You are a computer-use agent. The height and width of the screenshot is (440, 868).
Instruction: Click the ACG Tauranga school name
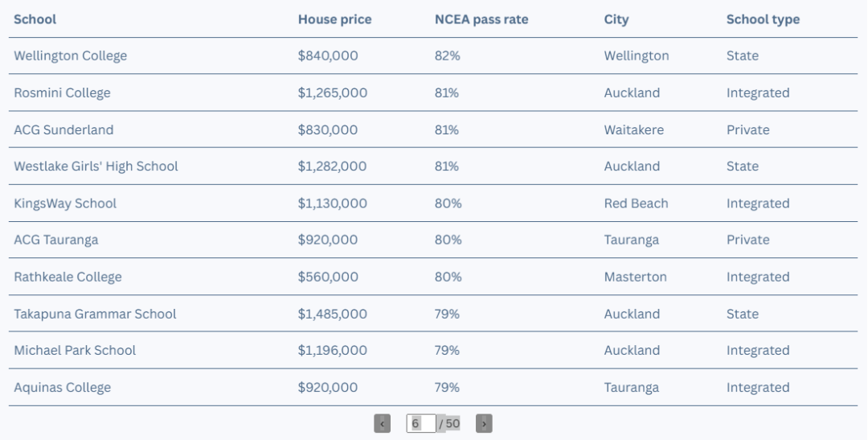coord(56,240)
